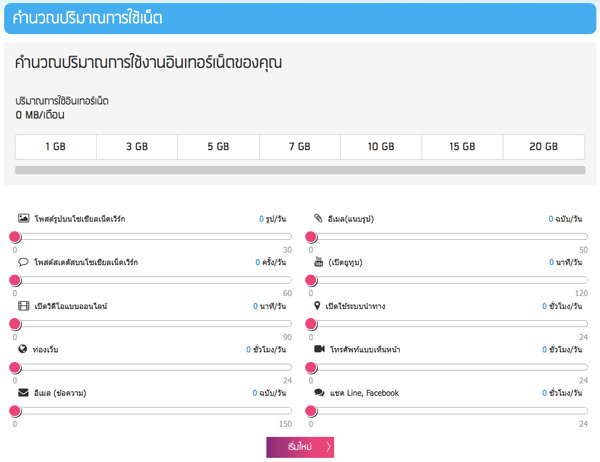Click the envelope icon for text email
The height and width of the screenshot is (462, 600).
[x=23, y=393]
